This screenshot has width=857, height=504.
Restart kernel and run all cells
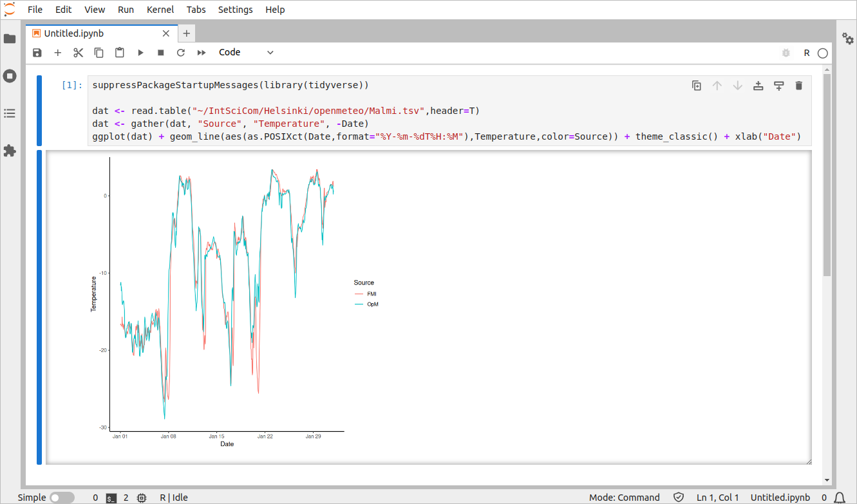pyautogui.click(x=202, y=53)
